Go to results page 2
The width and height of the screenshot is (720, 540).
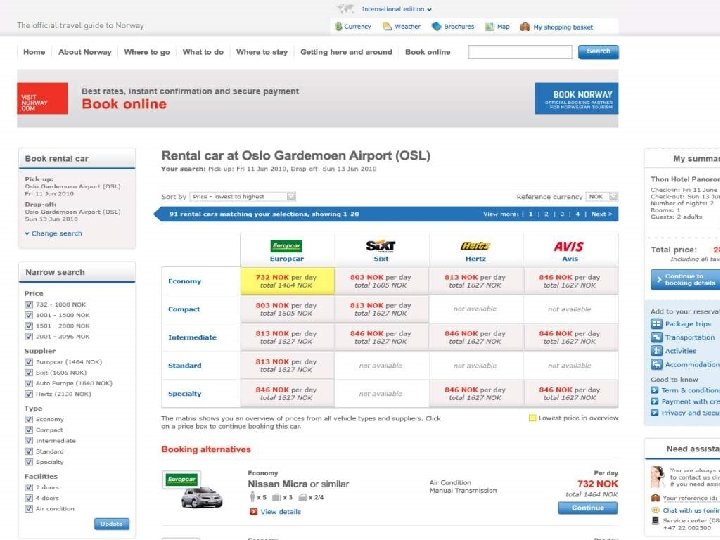[x=546, y=214]
